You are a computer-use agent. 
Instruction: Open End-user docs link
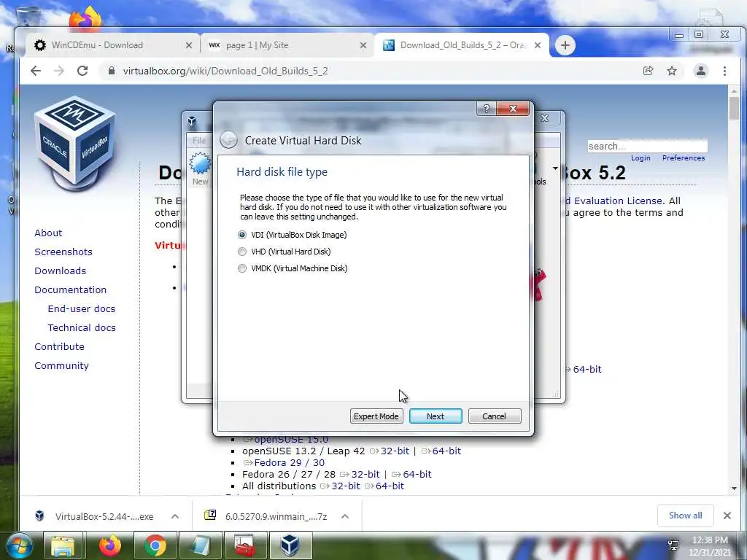[82, 308]
